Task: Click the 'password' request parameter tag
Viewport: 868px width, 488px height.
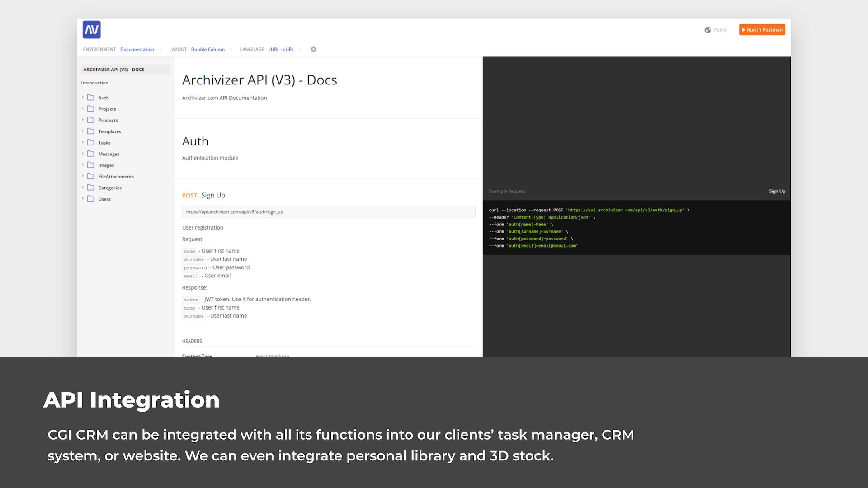Action: click(195, 267)
